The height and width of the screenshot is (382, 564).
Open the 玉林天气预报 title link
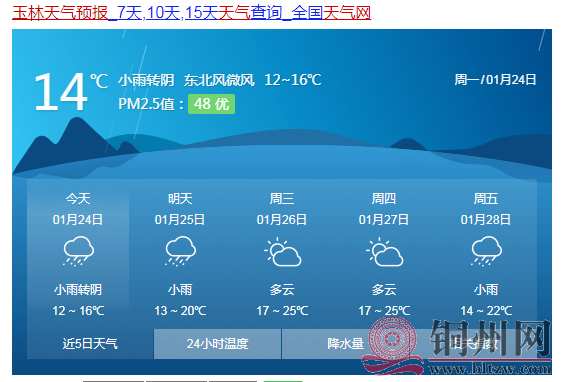191,13
